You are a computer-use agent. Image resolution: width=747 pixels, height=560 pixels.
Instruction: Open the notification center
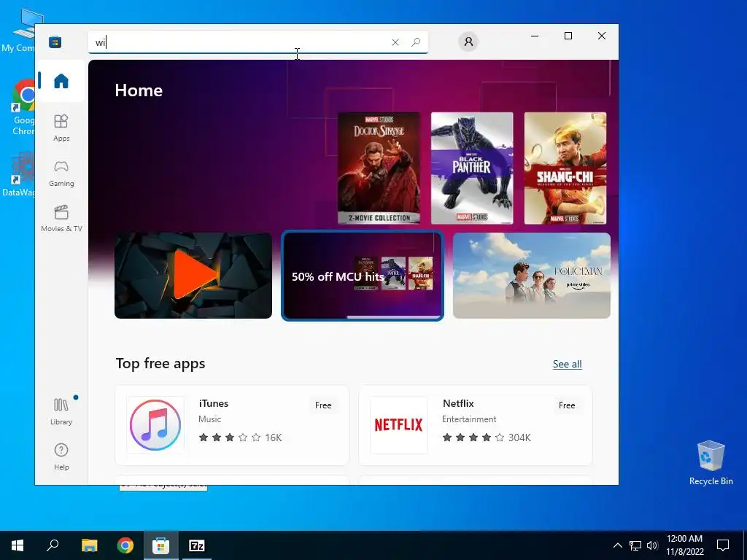point(723,545)
